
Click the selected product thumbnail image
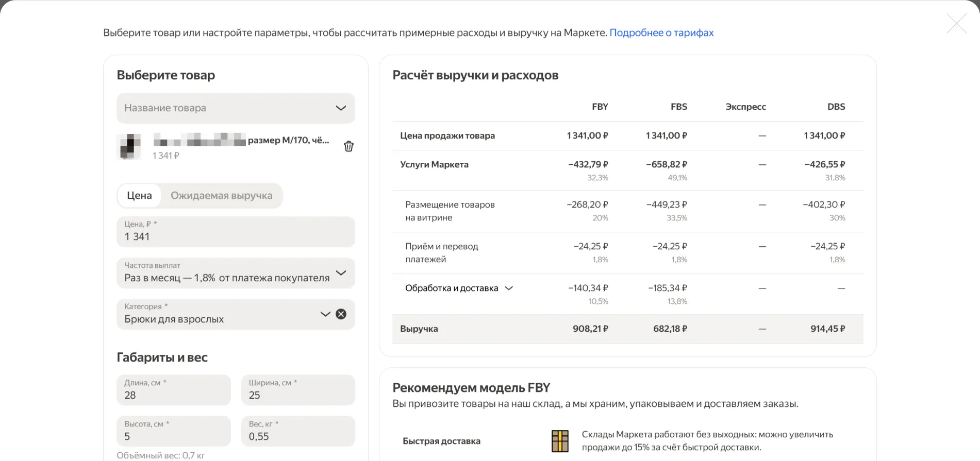click(130, 146)
